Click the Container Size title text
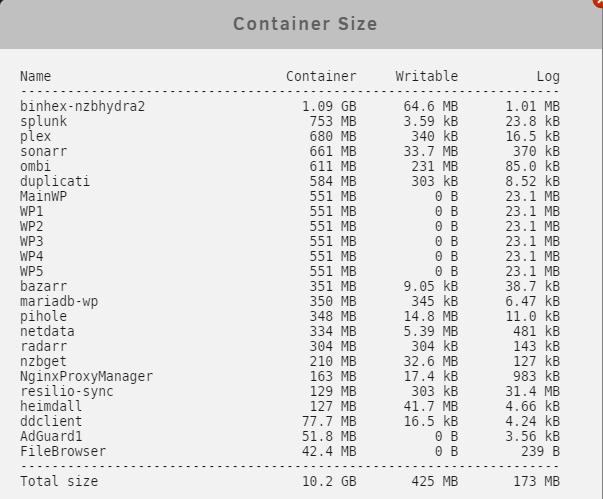The image size is (603, 499). [x=305, y=24]
